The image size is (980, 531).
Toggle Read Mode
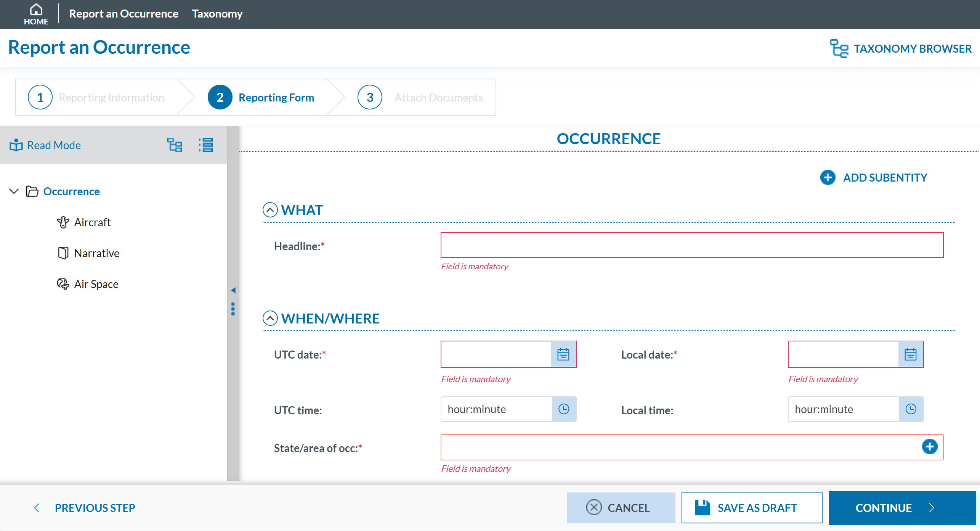(x=45, y=145)
